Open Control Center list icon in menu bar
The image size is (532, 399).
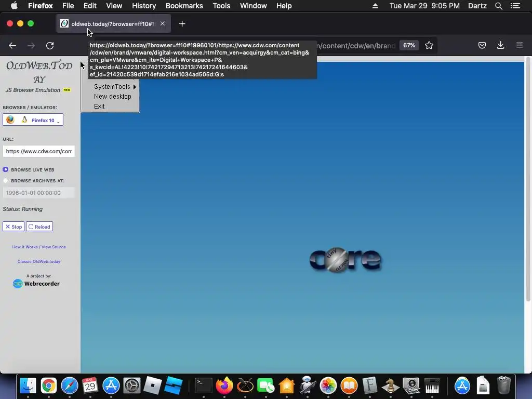click(515, 6)
